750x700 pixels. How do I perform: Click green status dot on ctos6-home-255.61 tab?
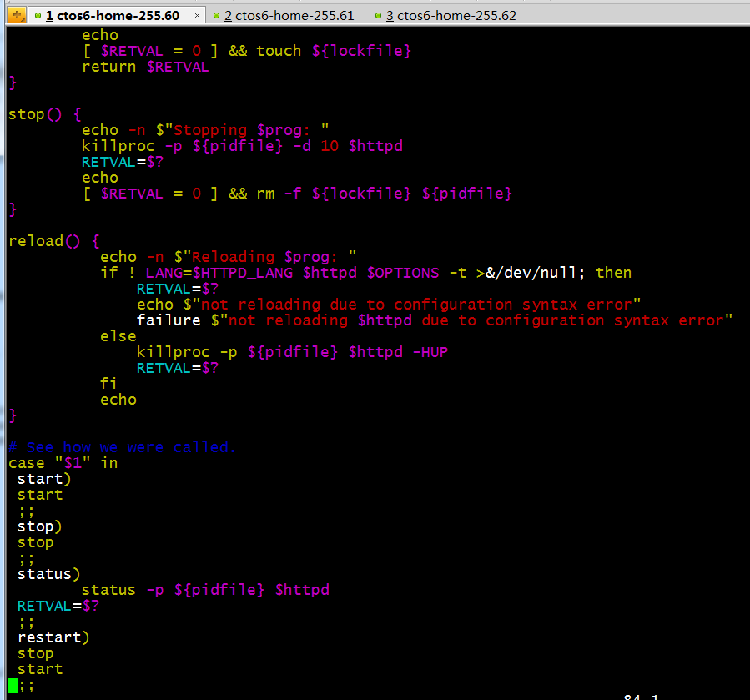216,16
